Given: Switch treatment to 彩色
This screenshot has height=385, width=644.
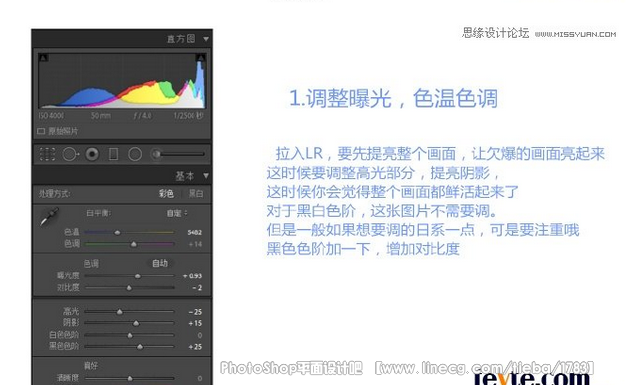Looking at the screenshot, I should click(166, 194).
